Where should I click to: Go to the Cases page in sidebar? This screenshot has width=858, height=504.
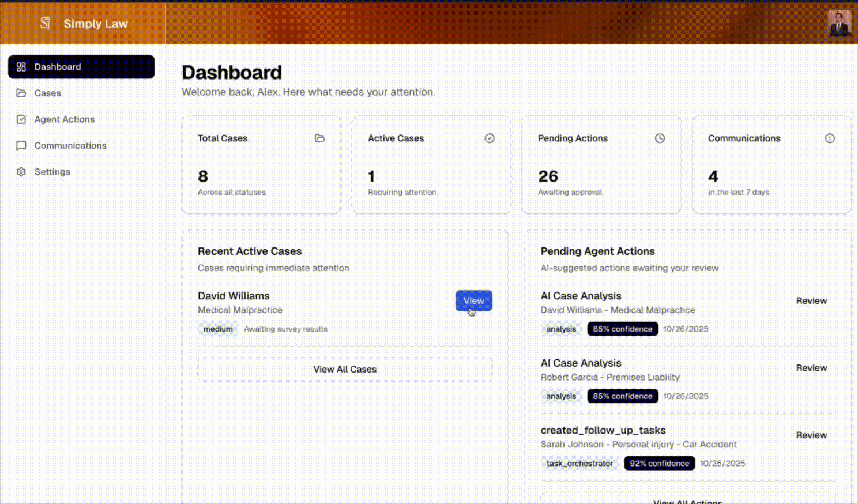47,93
